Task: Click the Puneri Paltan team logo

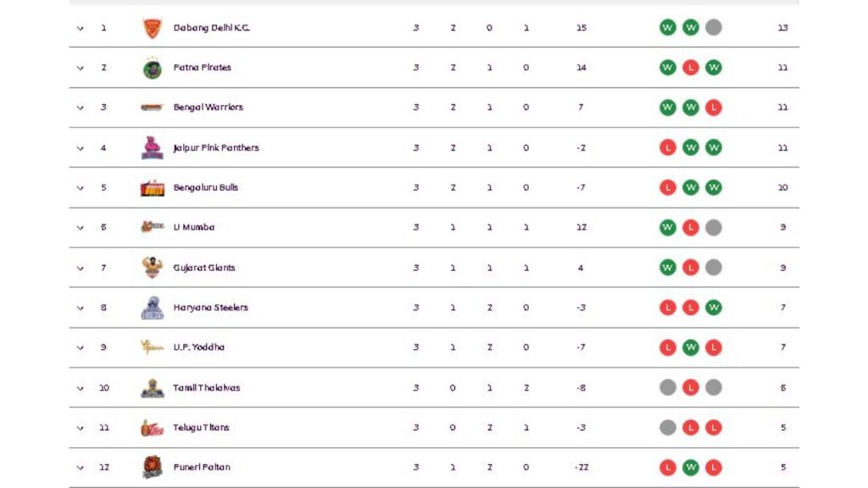Action: coord(152,467)
